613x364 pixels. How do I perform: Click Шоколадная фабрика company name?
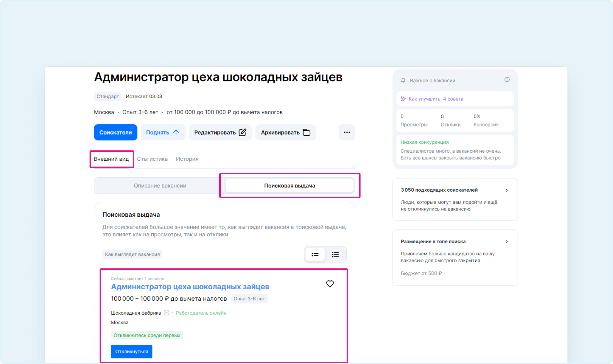click(x=136, y=313)
